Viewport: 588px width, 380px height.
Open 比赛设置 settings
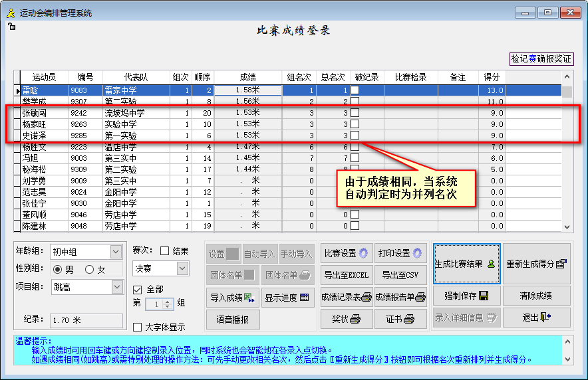[x=347, y=254]
